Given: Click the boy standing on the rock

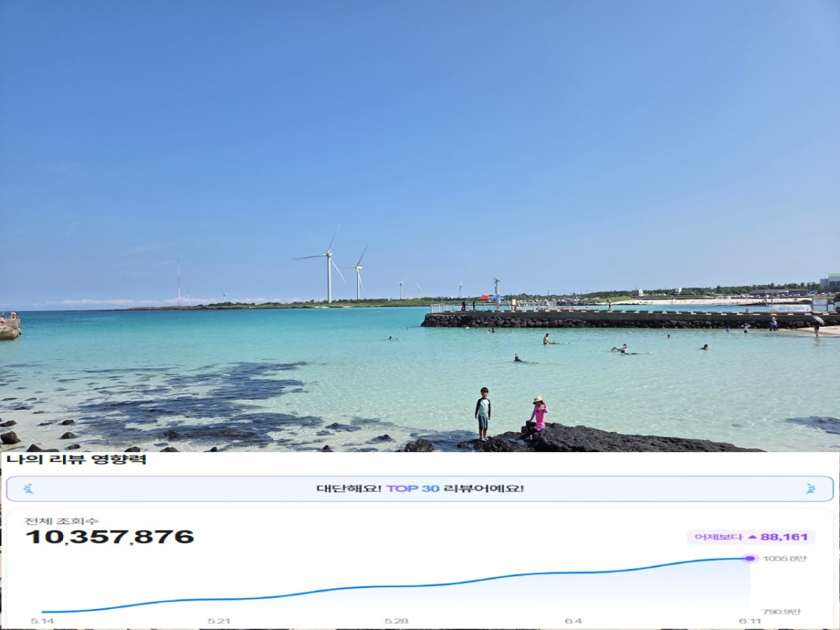Looking at the screenshot, I should coord(483,413).
